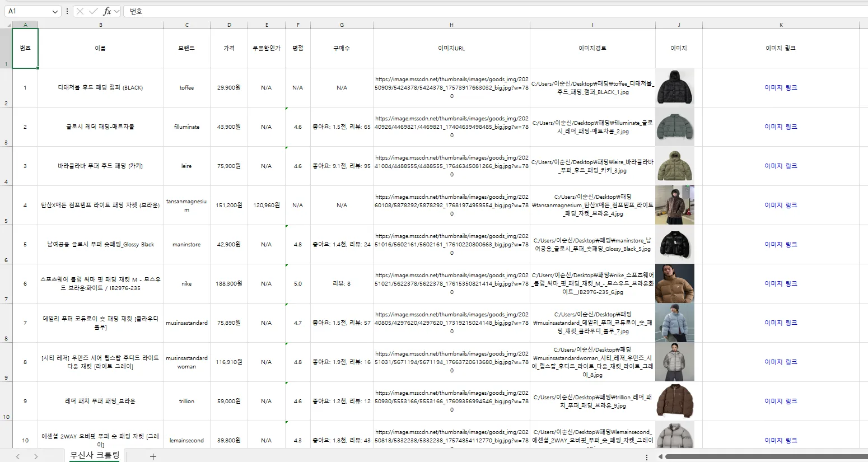Open the 이미지 링크 for nike row
The width and height of the screenshot is (868, 462).
click(781, 283)
